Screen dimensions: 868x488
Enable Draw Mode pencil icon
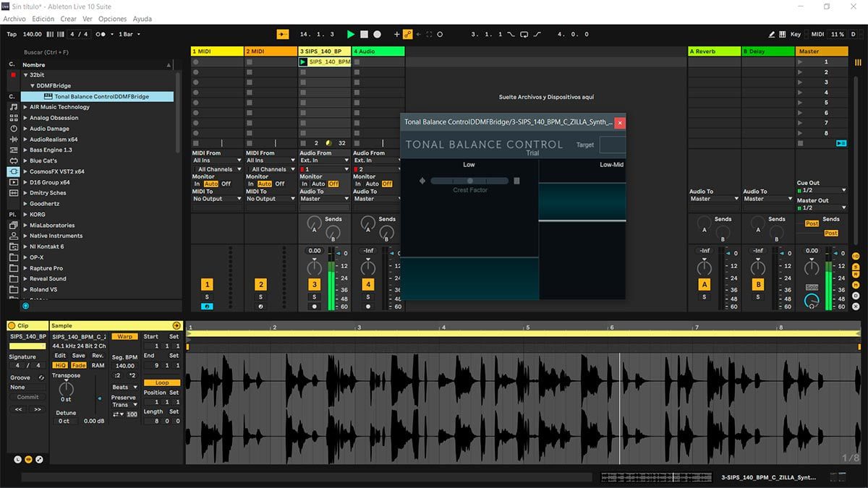(772, 34)
